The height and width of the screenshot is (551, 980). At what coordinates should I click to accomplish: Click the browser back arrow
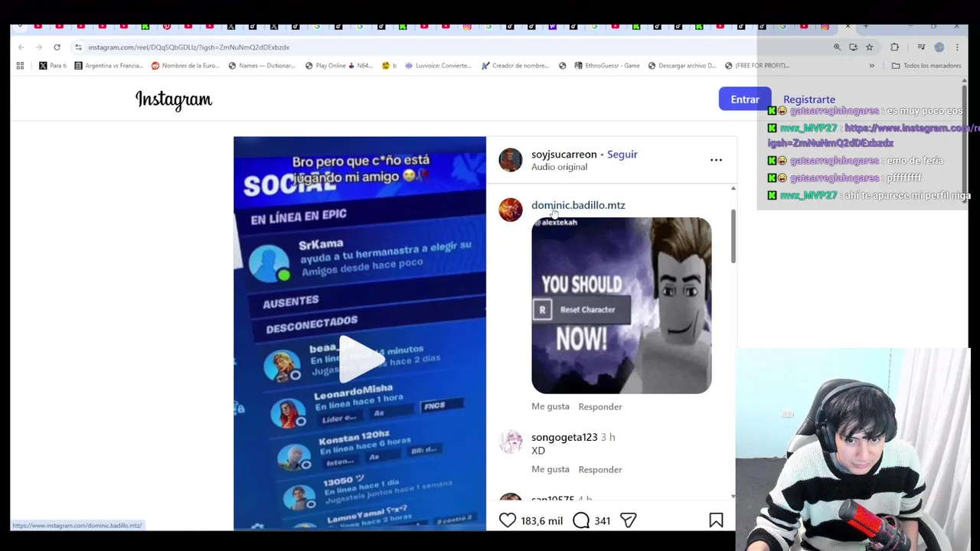[21, 47]
